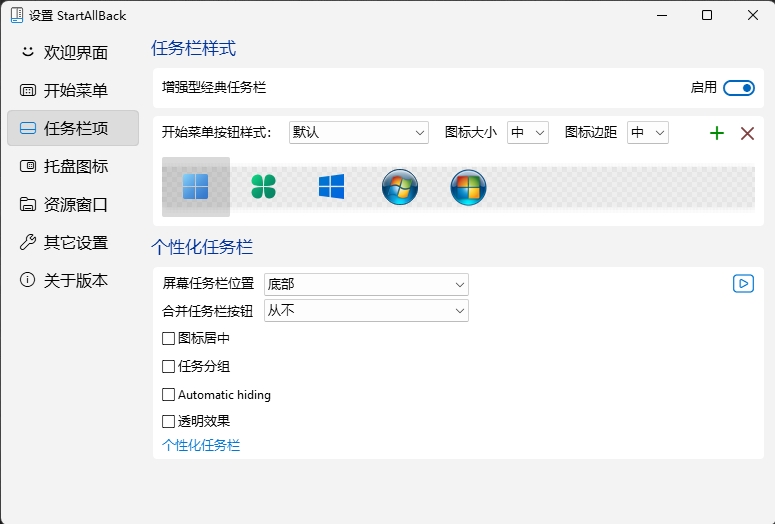Click the green plus to add icon
The image size is (775, 524).
(x=717, y=133)
